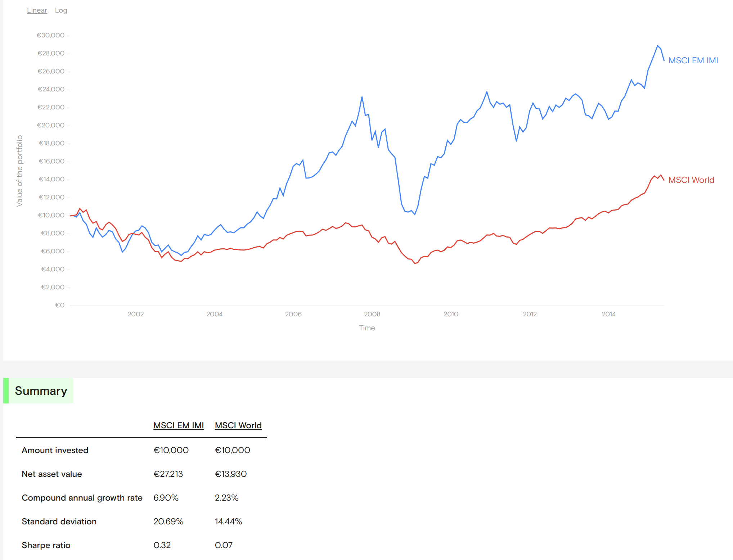
Task: Open MSCI EM IMI table header link
Action: 179,425
